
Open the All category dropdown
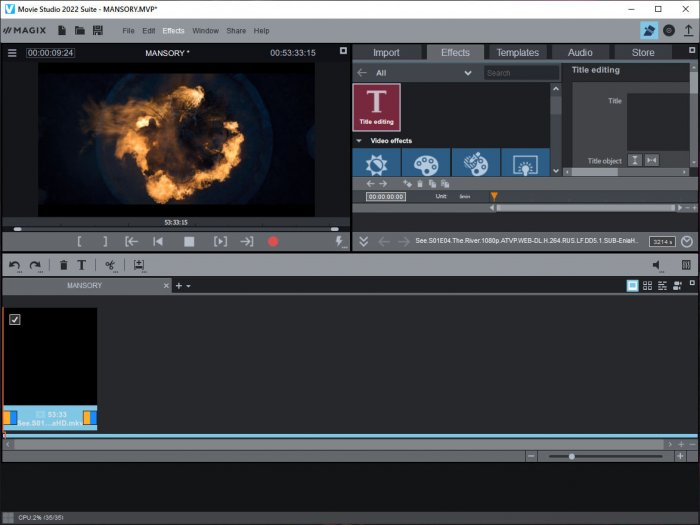pos(467,73)
